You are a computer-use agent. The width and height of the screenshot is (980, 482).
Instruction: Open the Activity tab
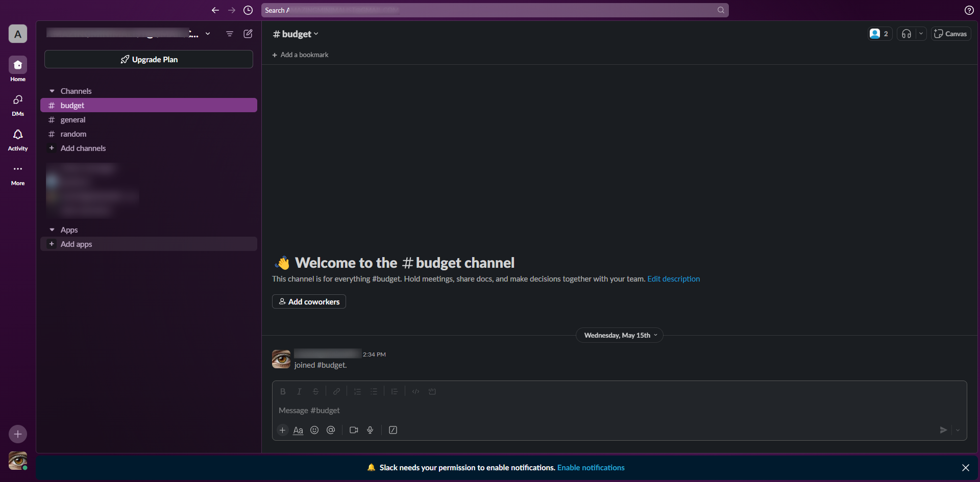tap(18, 139)
